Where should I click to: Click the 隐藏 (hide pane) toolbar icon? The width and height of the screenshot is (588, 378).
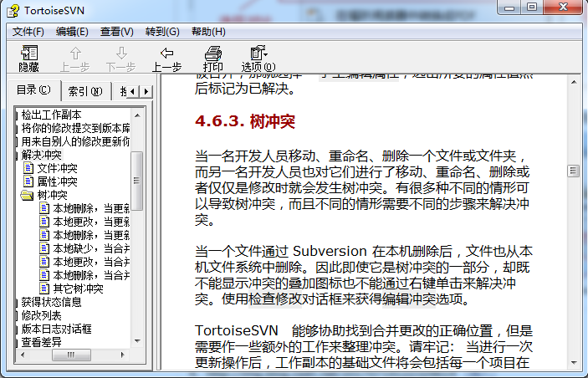coord(29,54)
